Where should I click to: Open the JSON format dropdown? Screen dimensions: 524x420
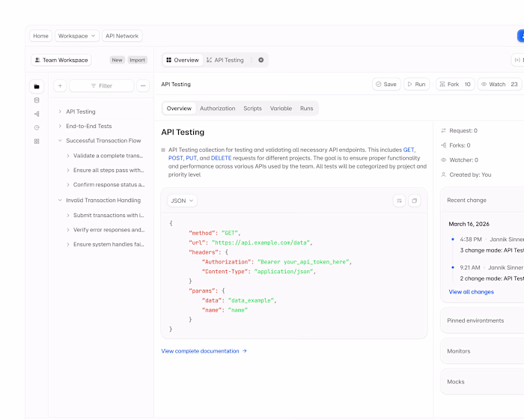(182, 201)
